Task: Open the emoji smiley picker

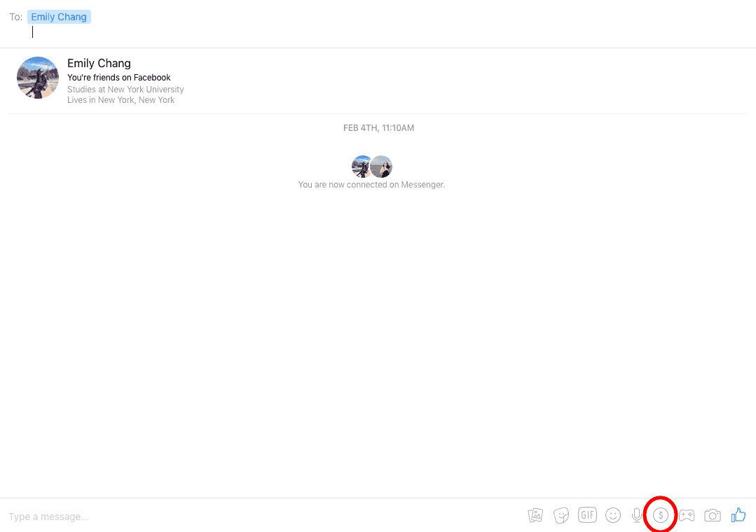Action: 613,516
